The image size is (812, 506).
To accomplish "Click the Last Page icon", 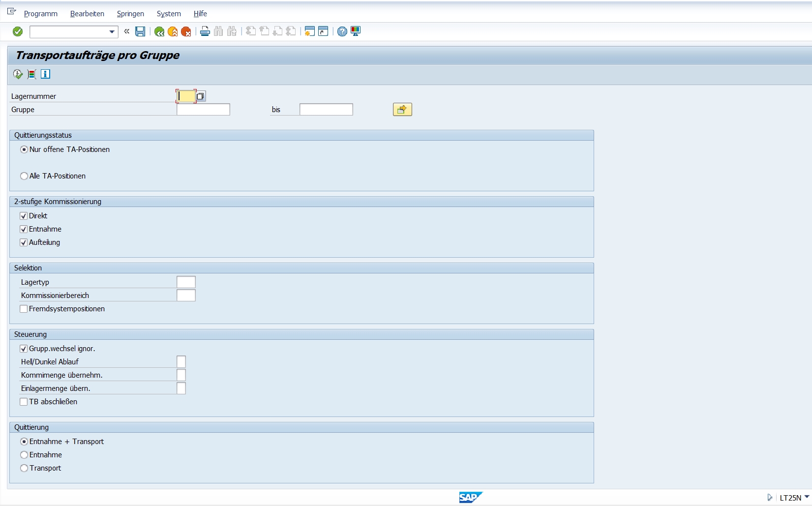I will click(x=291, y=31).
